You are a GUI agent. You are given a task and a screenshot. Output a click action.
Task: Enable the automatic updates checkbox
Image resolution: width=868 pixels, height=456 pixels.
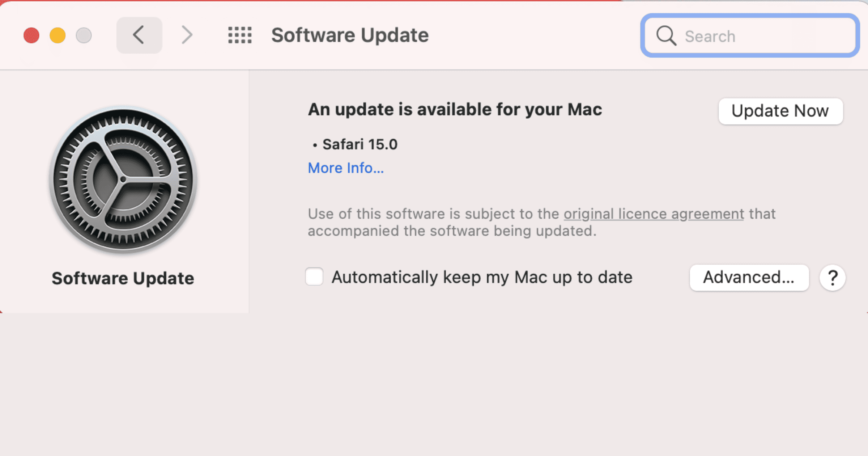point(314,277)
